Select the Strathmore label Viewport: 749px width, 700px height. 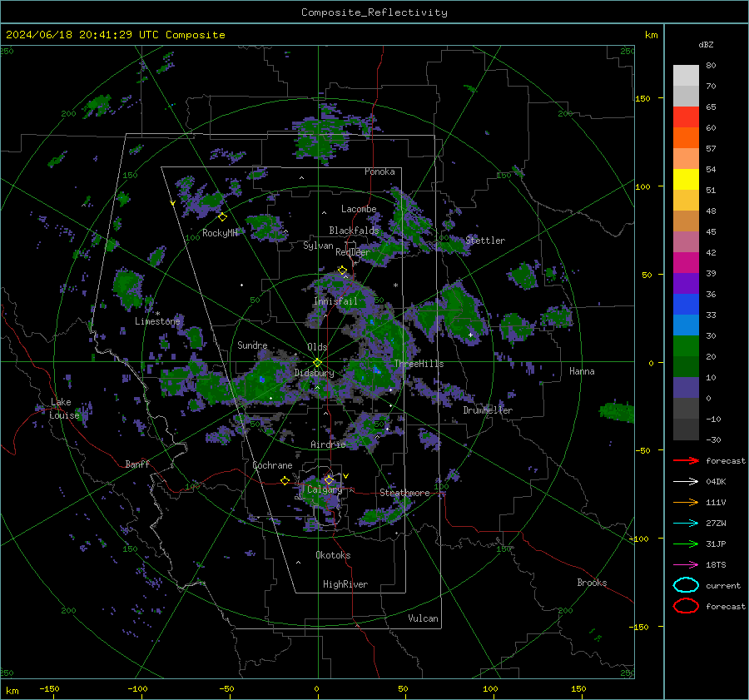pyautogui.click(x=404, y=493)
